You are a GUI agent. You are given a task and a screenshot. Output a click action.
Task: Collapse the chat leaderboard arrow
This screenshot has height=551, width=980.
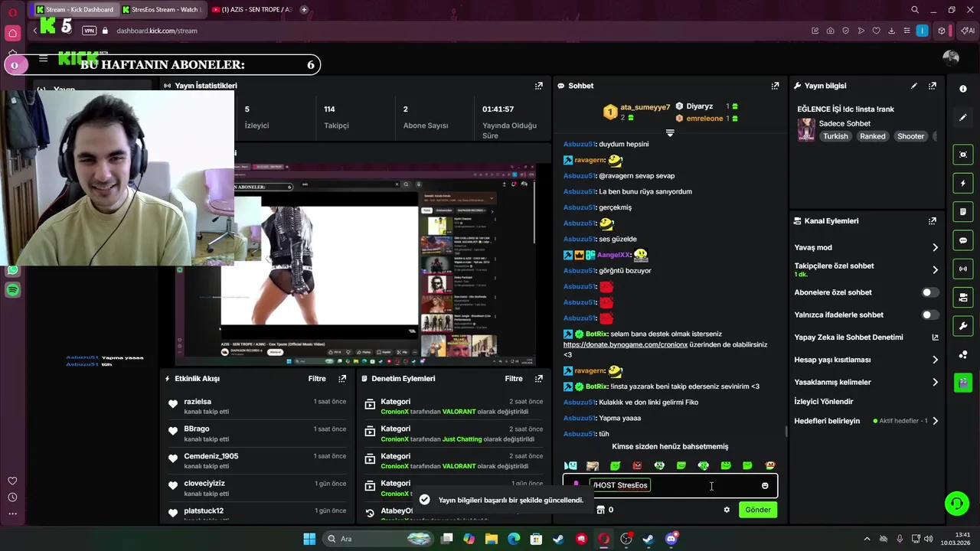[x=670, y=133]
